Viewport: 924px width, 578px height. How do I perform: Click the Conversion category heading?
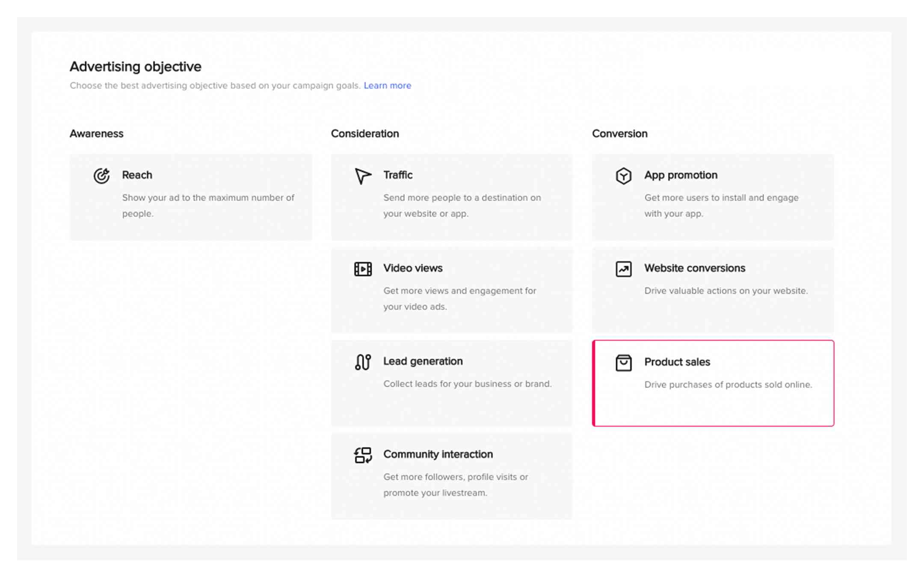click(x=619, y=134)
